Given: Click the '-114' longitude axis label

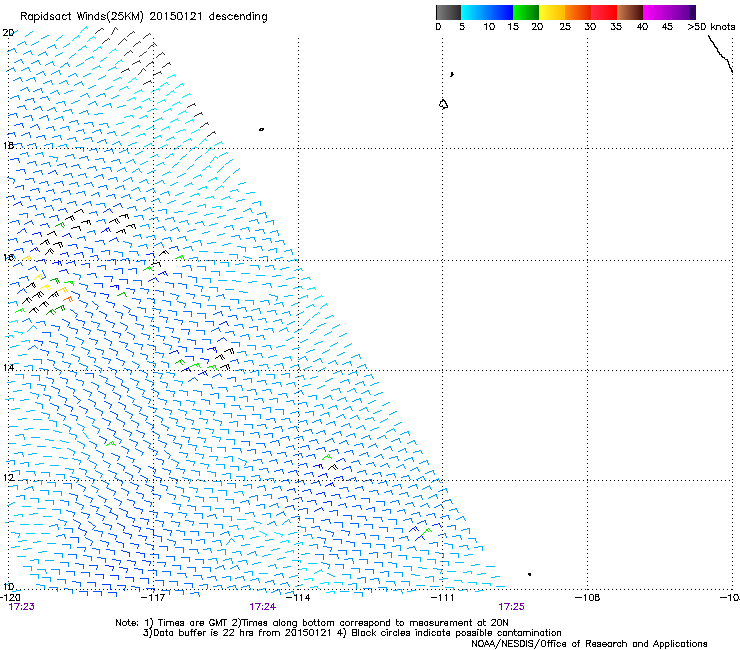Looking at the screenshot, I should (x=298, y=598).
